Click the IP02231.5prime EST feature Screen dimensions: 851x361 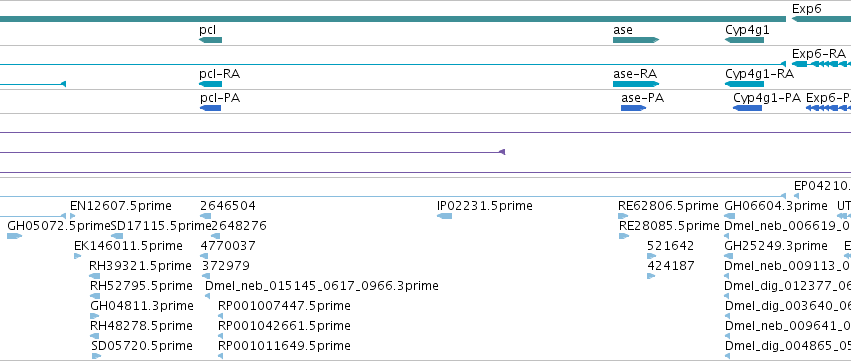pos(444,216)
